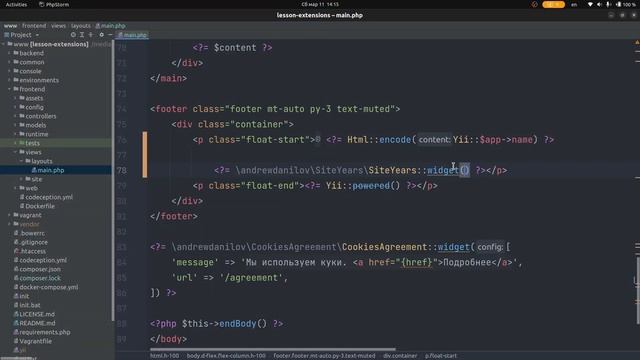Select .gitignore in the tree
The height and width of the screenshot is (360, 640).
point(33,242)
